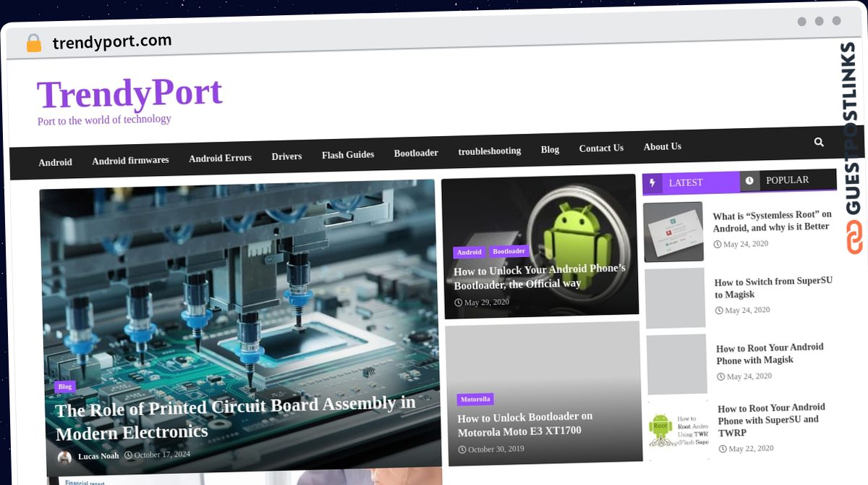The height and width of the screenshot is (485, 868).
Task: Go to the Blog page in navigation bar
Action: [550, 149]
